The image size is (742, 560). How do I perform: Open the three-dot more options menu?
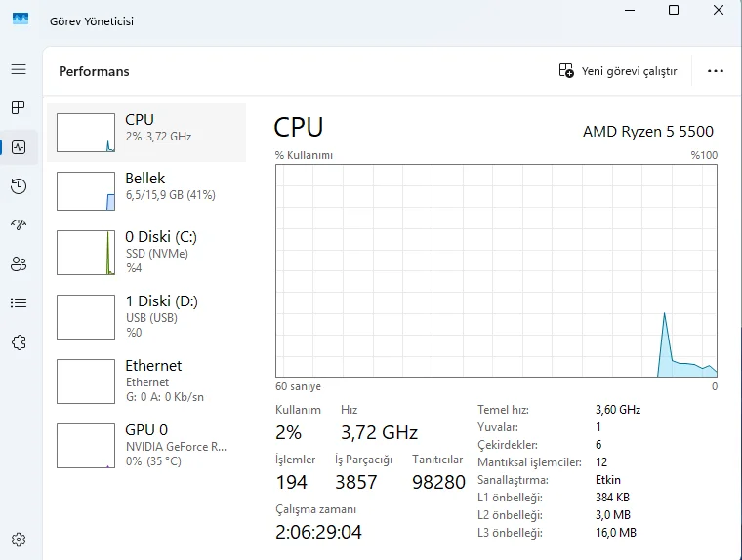(x=716, y=71)
